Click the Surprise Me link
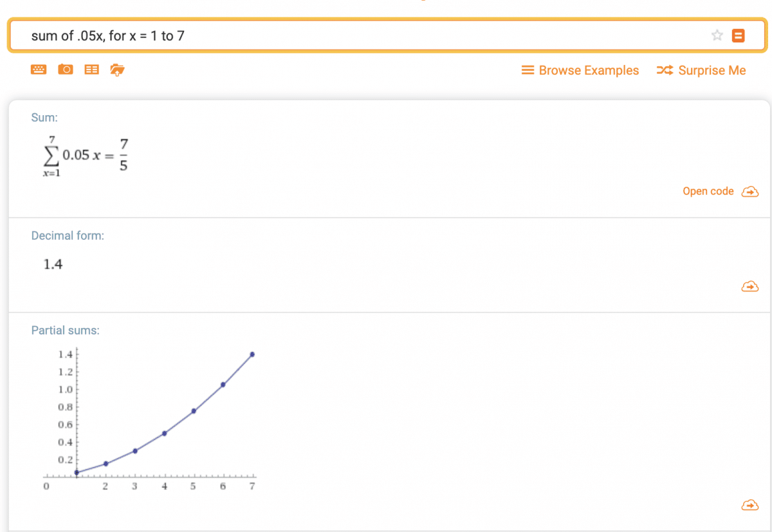772x532 pixels. 712,71
